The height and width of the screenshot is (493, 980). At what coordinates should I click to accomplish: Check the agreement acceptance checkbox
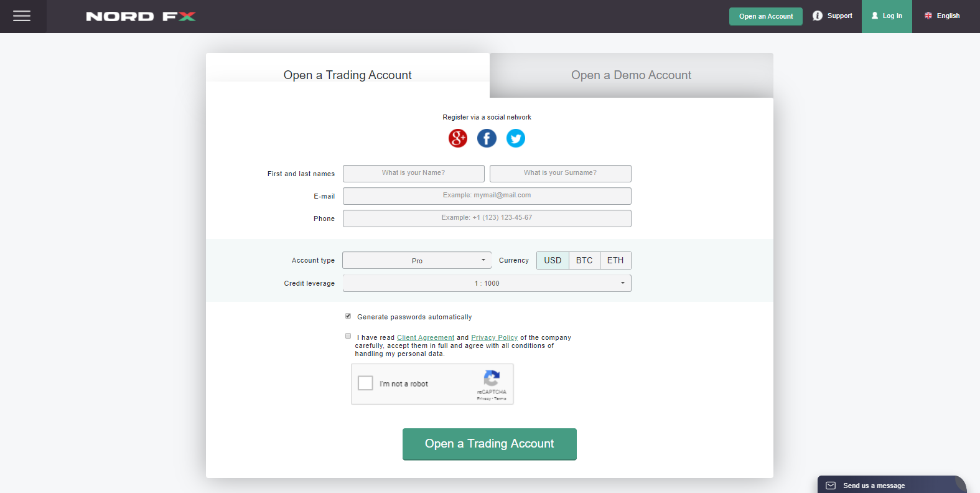(x=348, y=336)
